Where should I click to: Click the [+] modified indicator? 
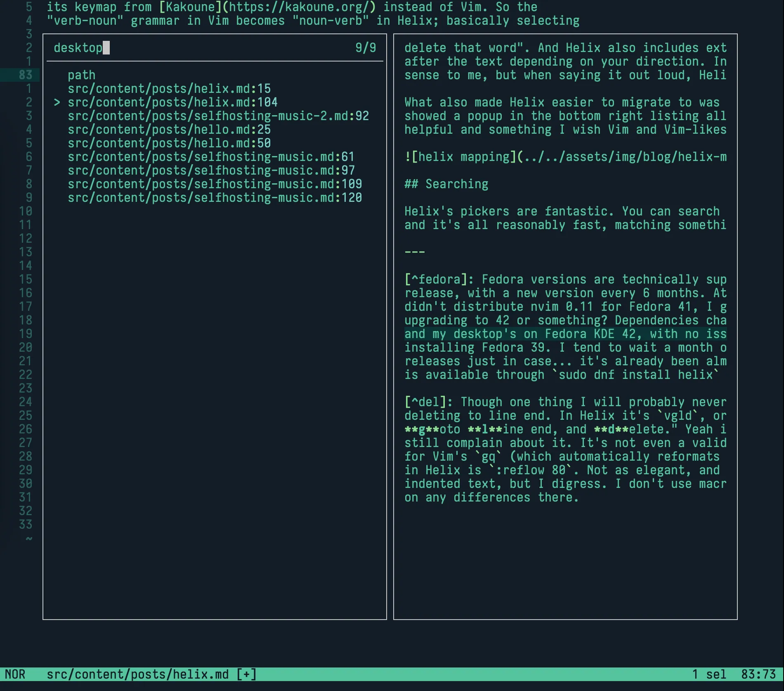coord(246,674)
